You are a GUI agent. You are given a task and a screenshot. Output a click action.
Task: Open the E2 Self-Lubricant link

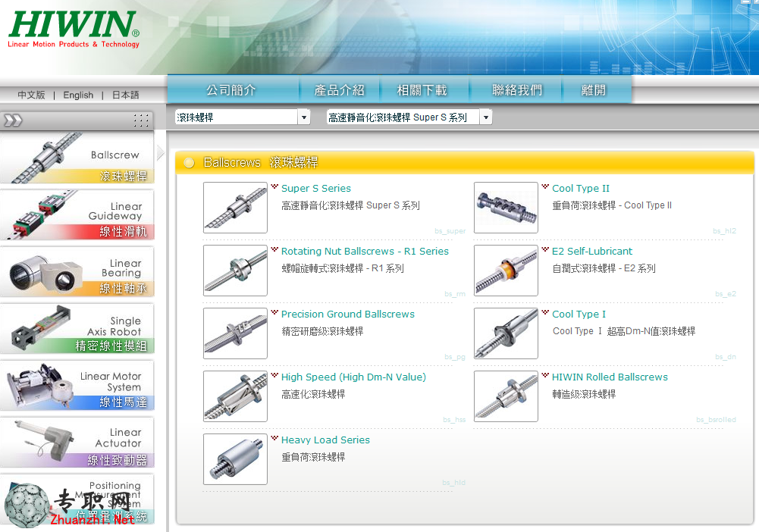(592, 252)
